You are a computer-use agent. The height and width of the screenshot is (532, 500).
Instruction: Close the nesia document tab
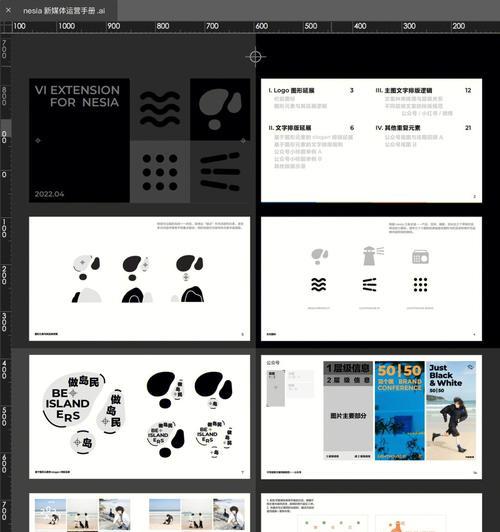click(8, 11)
